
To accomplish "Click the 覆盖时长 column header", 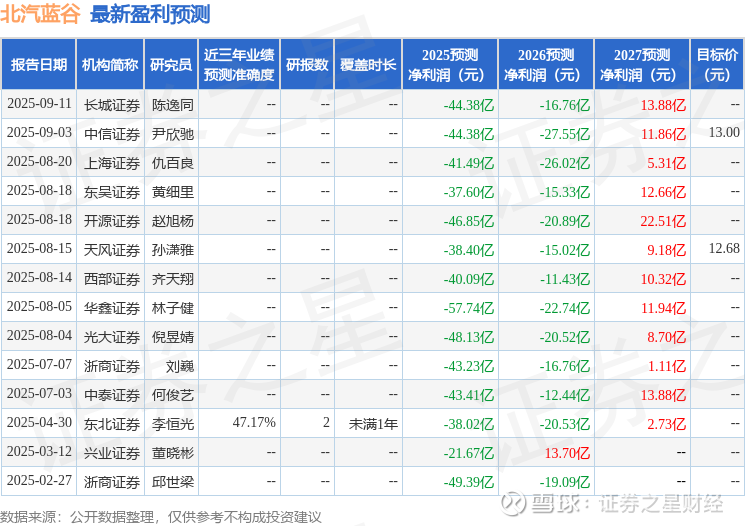I will [368, 65].
